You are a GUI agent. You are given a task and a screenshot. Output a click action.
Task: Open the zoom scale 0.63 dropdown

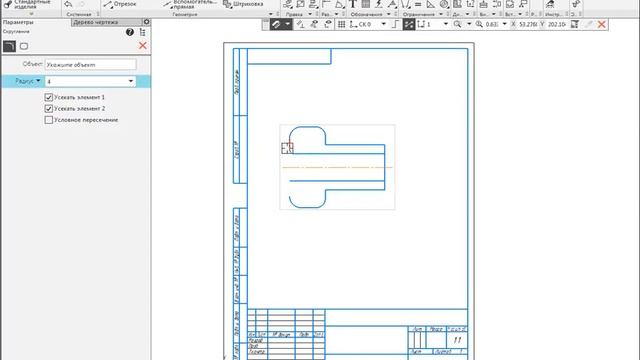coord(504,24)
